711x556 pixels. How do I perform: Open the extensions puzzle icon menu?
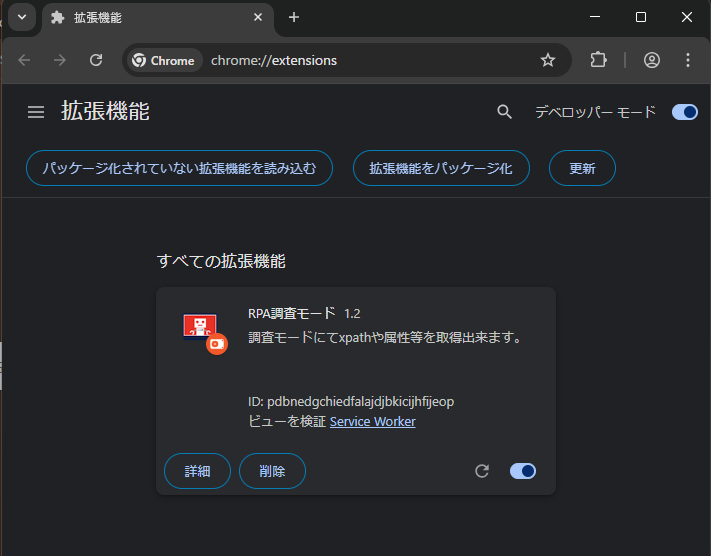click(x=598, y=60)
